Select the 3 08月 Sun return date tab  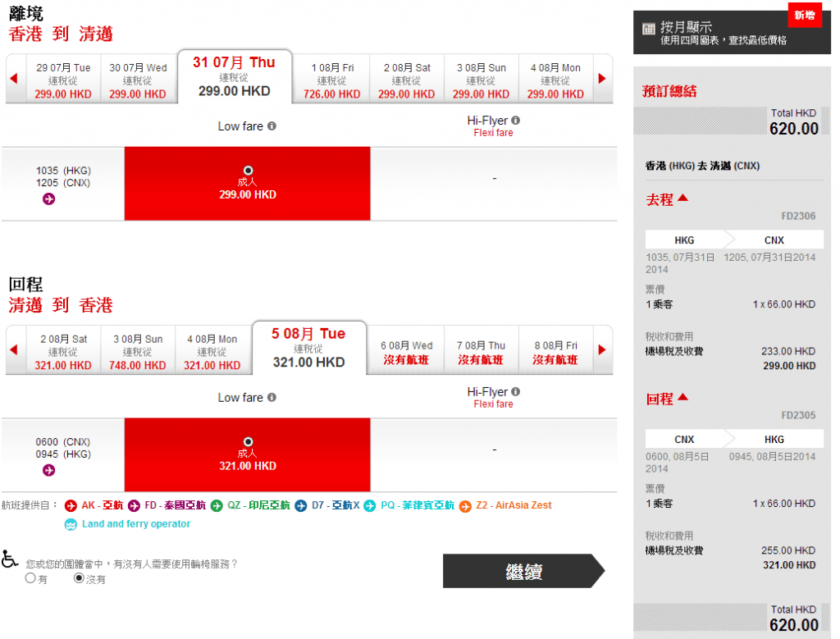pos(137,352)
